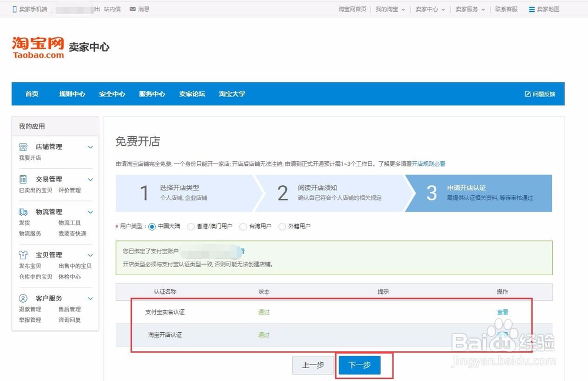The width and height of the screenshot is (588, 381).
Task: Collapse the 店铺管理 section chevron
Action: click(91, 147)
